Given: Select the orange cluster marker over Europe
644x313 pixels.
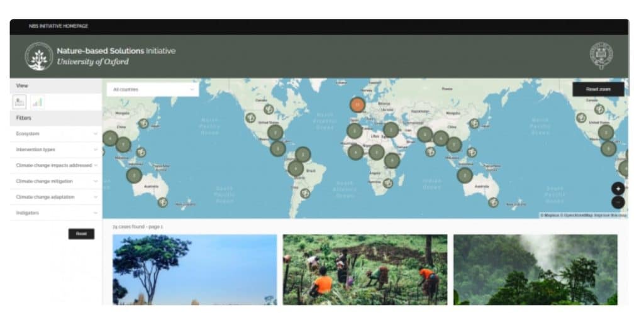Looking at the screenshot, I should 357,104.
